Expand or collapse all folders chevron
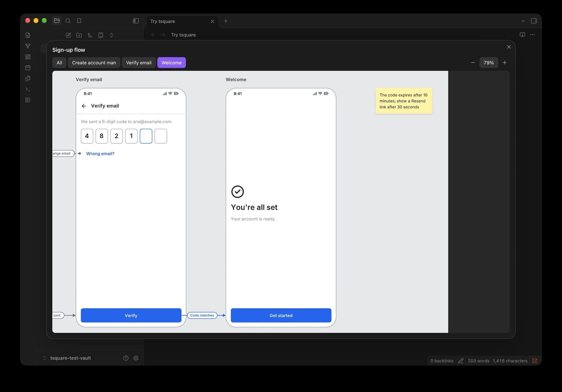 point(111,35)
